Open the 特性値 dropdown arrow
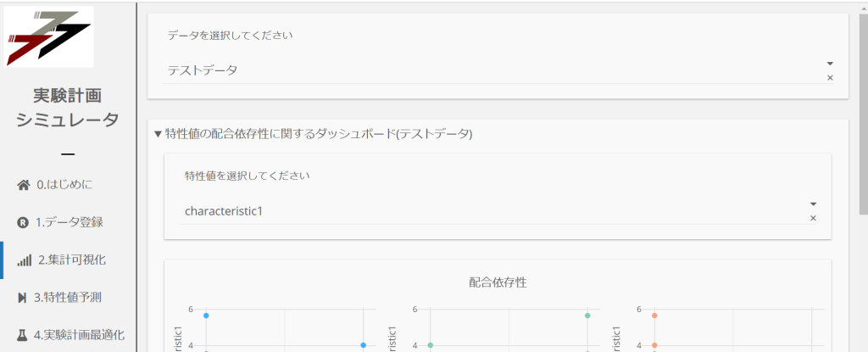Image resolution: width=868 pixels, height=352 pixels. (x=813, y=204)
